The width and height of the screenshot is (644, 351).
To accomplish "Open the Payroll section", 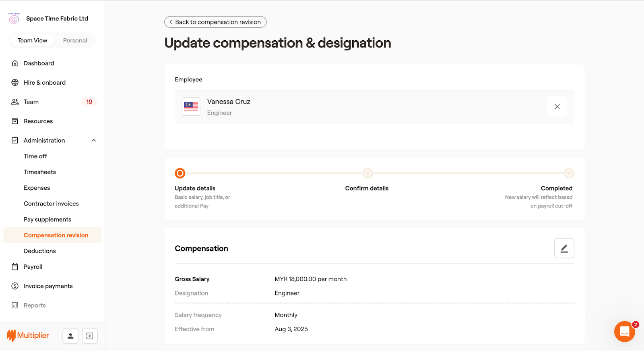I will [33, 267].
